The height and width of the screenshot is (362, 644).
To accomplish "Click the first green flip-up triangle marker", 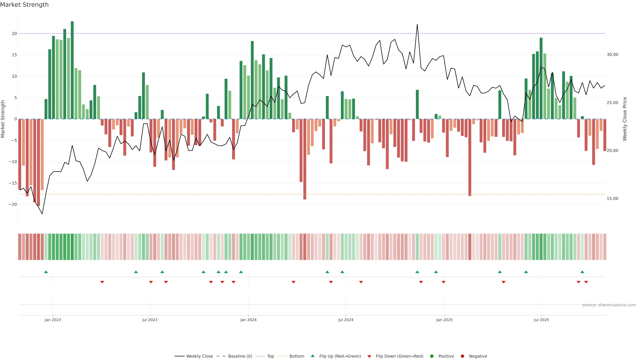I will tap(46, 272).
